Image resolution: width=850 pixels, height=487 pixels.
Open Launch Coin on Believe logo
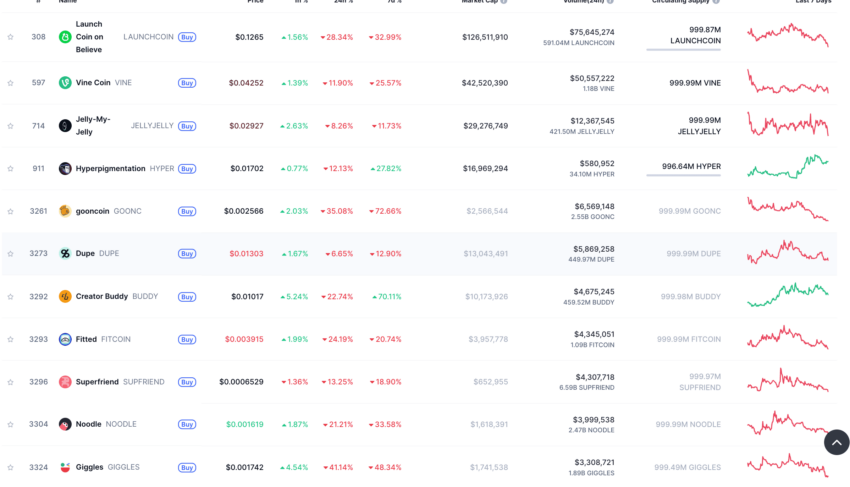coord(65,37)
